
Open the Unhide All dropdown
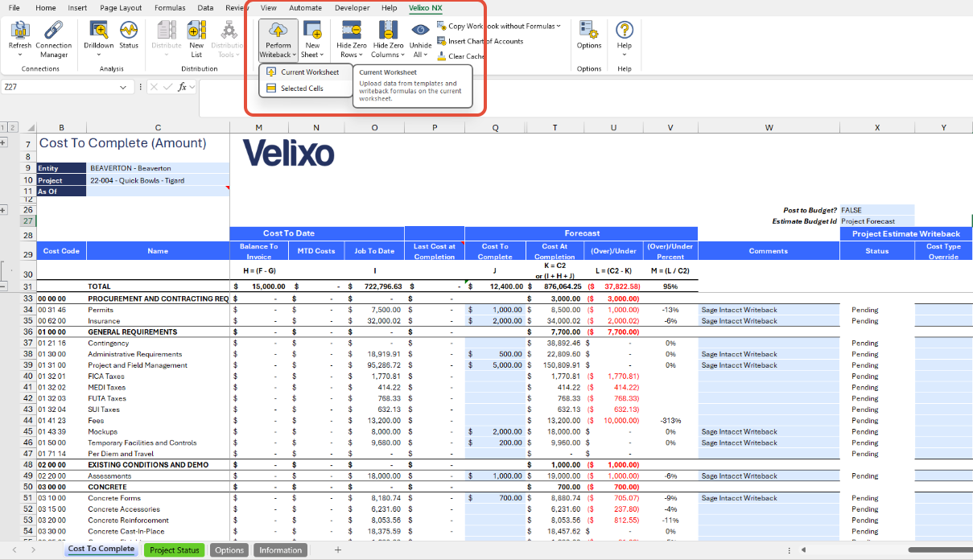(x=427, y=56)
